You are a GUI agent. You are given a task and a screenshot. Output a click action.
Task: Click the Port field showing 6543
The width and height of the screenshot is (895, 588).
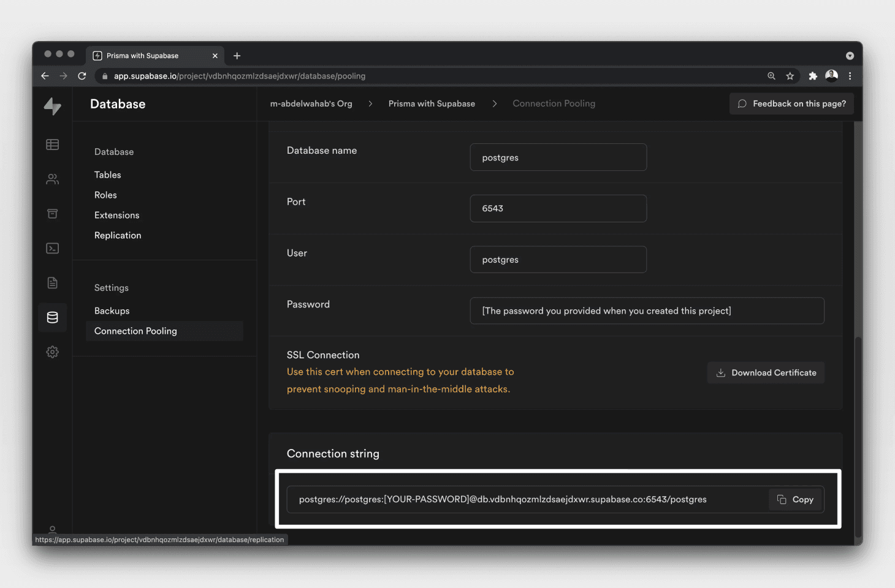pos(558,208)
